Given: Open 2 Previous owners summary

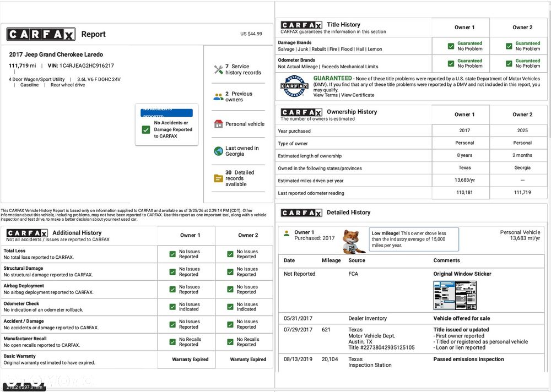Looking at the screenshot, I should [x=239, y=96].
